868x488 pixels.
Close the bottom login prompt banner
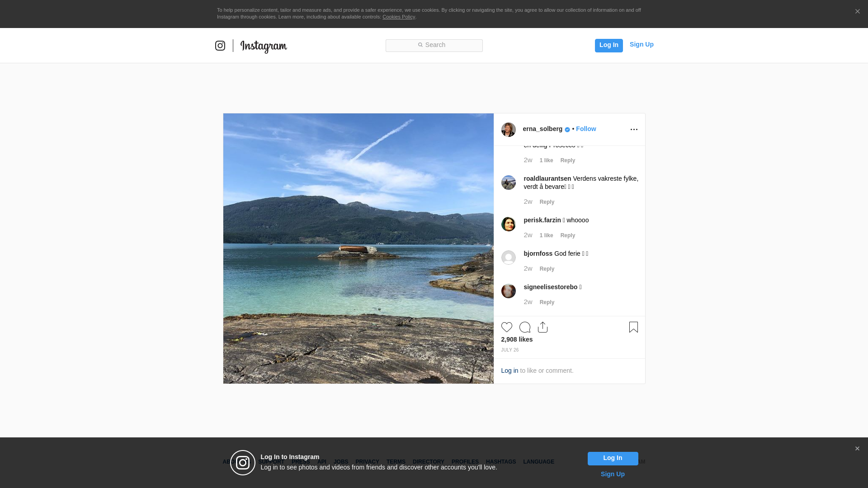pyautogui.click(x=857, y=449)
